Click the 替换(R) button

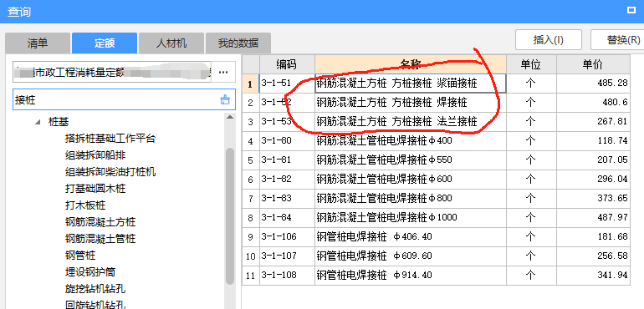coord(618,40)
